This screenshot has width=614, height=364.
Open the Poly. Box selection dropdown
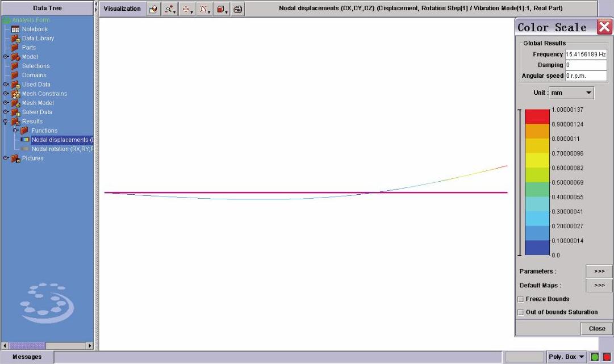566,357
